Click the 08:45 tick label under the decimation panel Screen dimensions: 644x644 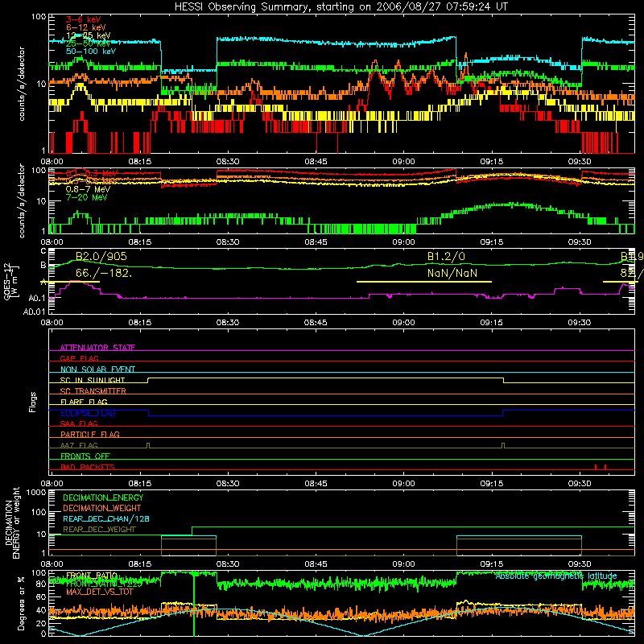pos(316,564)
